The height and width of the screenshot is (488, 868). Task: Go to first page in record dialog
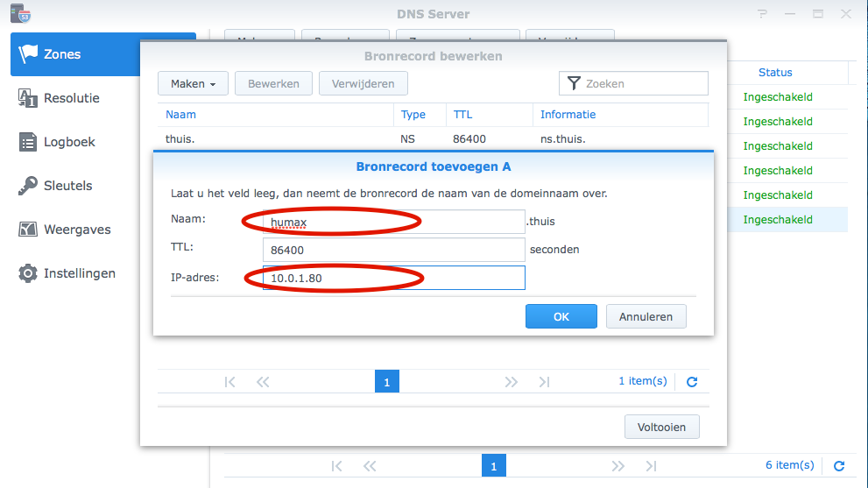[x=230, y=382]
